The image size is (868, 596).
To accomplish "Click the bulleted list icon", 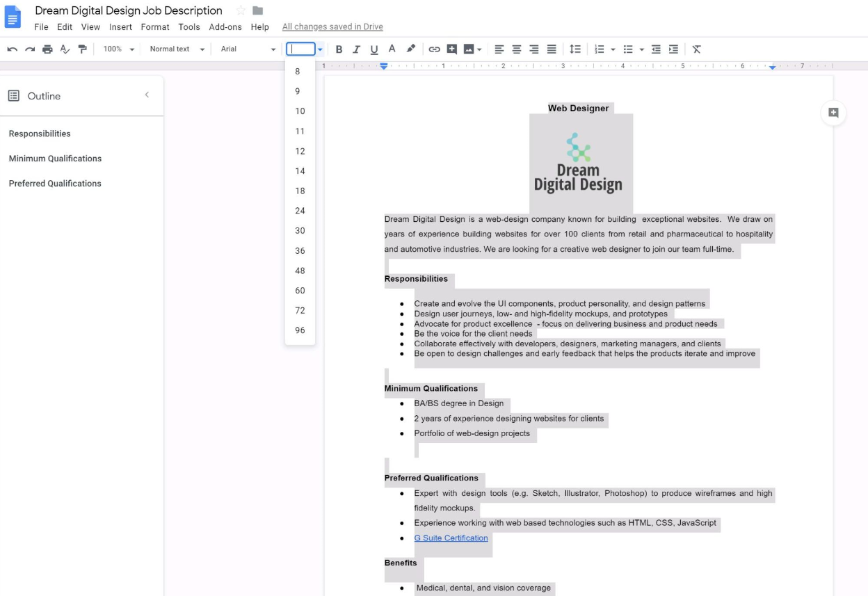I will coord(628,49).
